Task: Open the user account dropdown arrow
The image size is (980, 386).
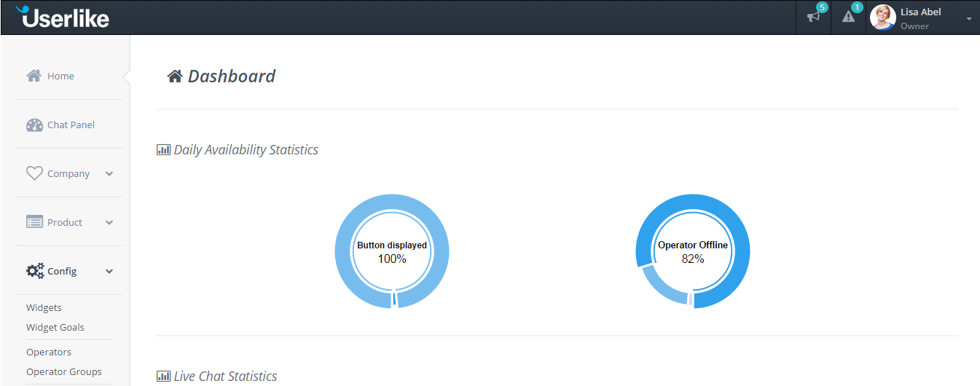Action: pyautogui.click(x=969, y=19)
